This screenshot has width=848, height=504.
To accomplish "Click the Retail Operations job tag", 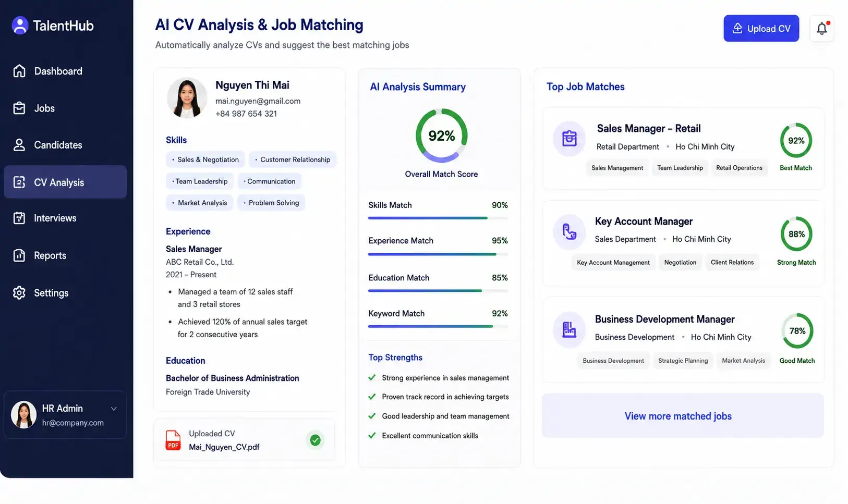I will tap(739, 168).
